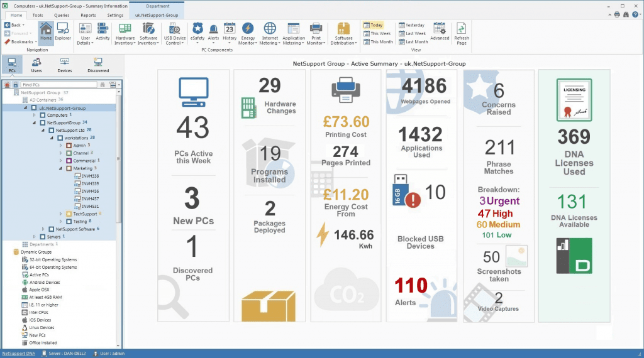
Task: Select the Today view
Action: pos(373,25)
